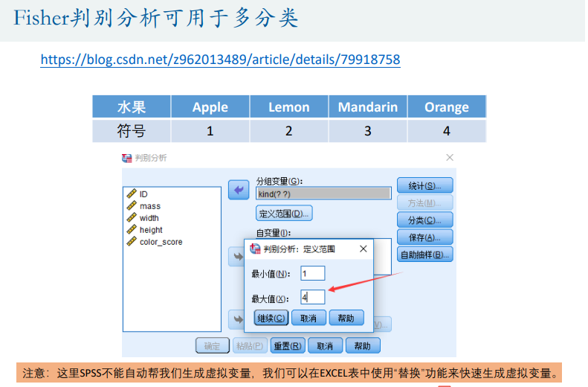The width and height of the screenshot is (588, 387).
Task: Select color_score in the variable list
Action: pos(161,242)
